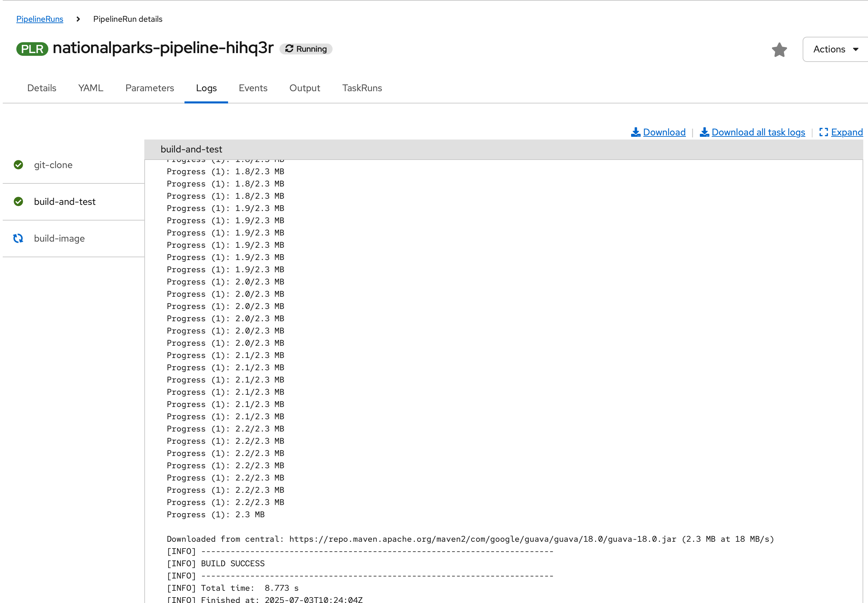Screen dimensions: 868x603
Task: Click the Download log link
Action: (663, 132)
